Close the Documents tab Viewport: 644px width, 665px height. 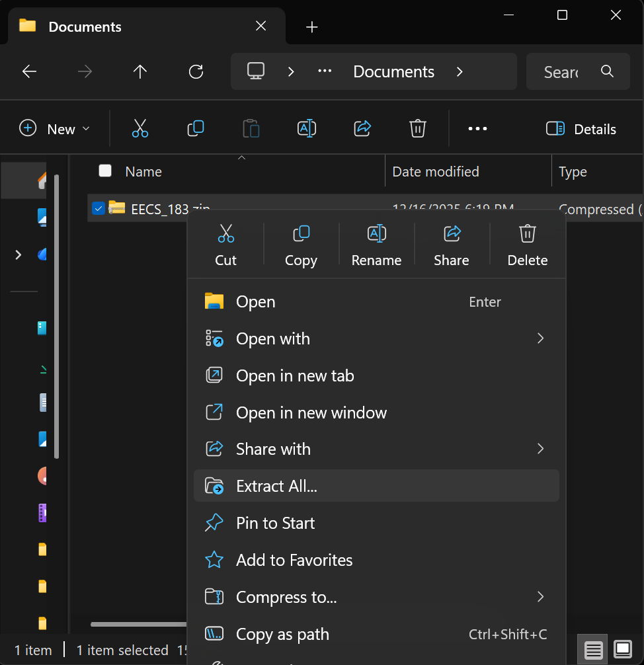(x=261, y=26)
